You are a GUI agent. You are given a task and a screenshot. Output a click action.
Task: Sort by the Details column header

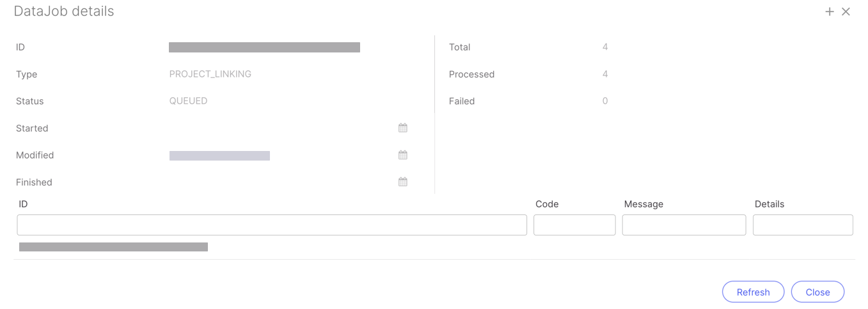(769, 204)
